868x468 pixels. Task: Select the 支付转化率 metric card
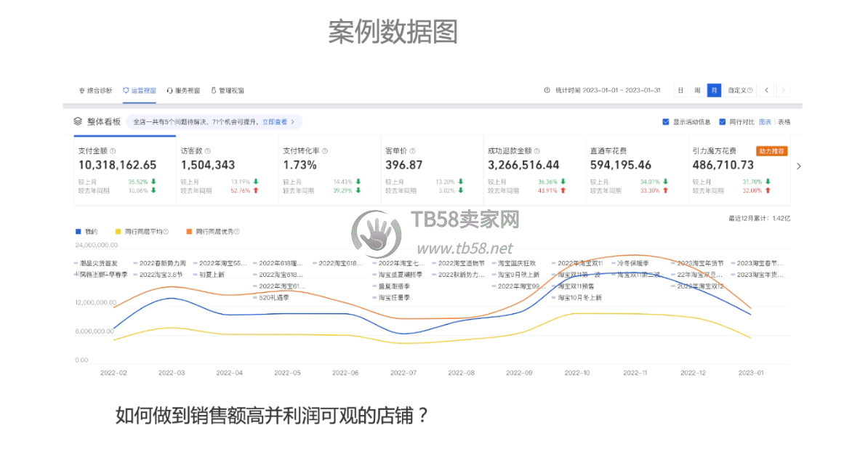coord(329,170)
